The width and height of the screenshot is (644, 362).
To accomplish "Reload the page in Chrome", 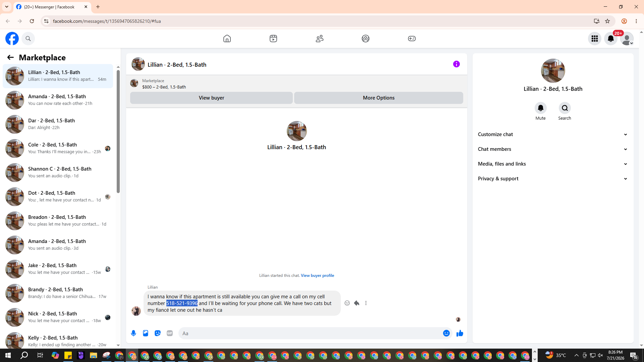I will 32,21.
